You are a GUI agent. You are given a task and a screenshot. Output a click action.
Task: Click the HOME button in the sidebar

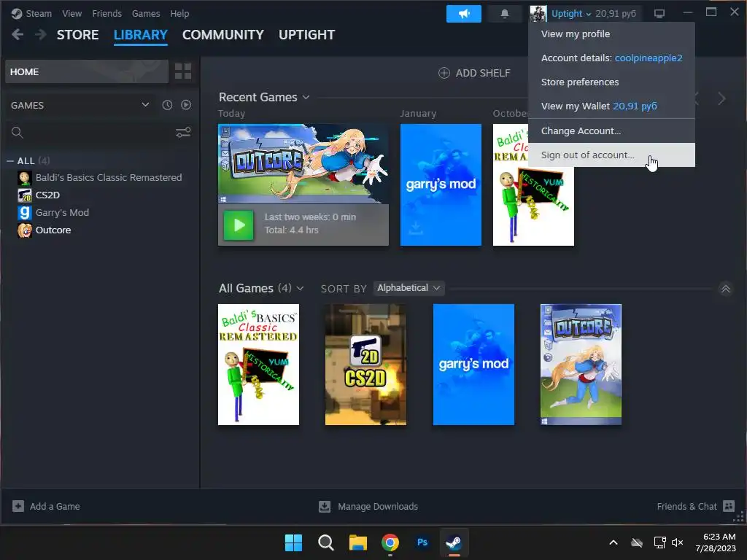(x=87, y=71)
